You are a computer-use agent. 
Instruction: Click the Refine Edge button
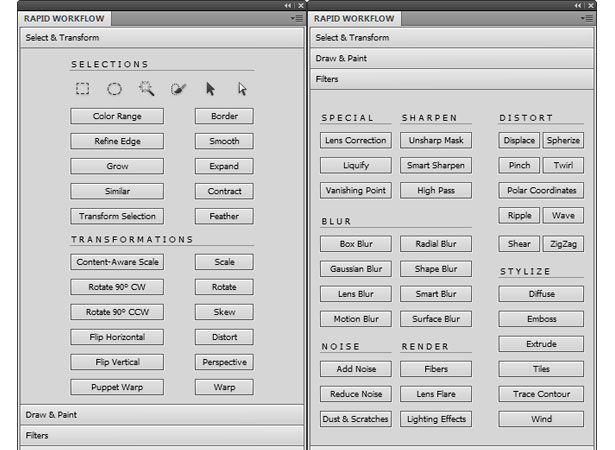(x=117, y=141)
